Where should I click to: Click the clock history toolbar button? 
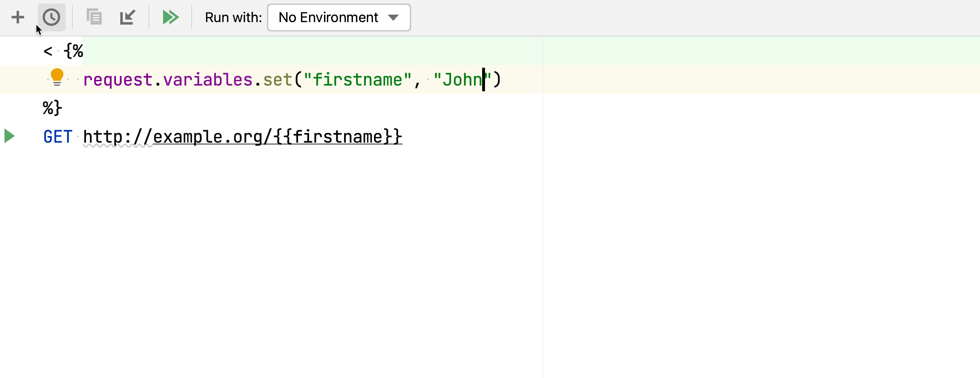tap(52, 17)
